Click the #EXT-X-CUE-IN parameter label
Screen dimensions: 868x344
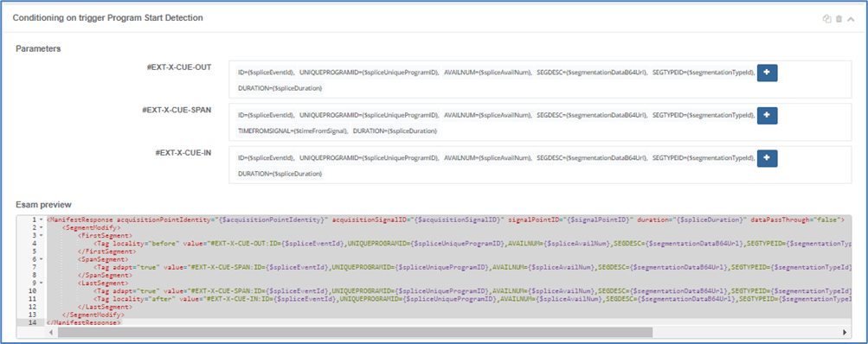(183, 153)
